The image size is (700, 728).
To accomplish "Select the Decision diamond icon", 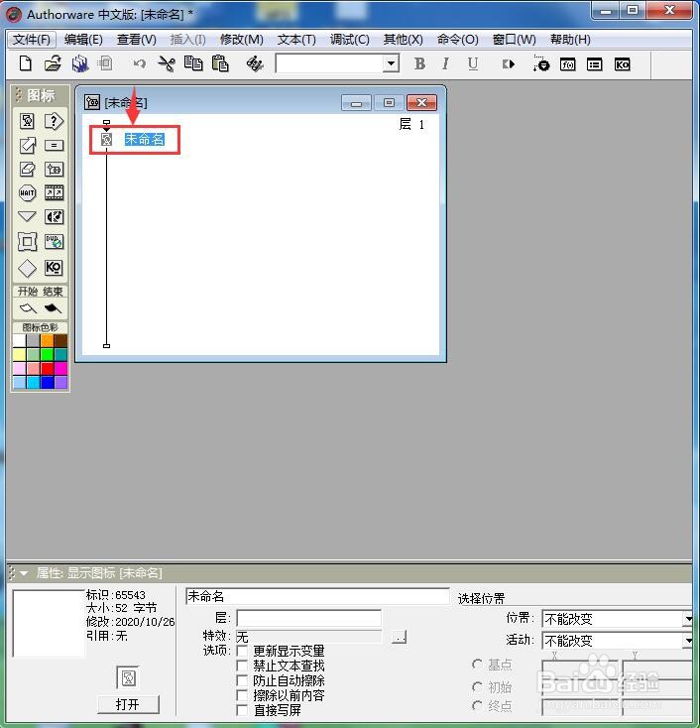I will (27, 268).
